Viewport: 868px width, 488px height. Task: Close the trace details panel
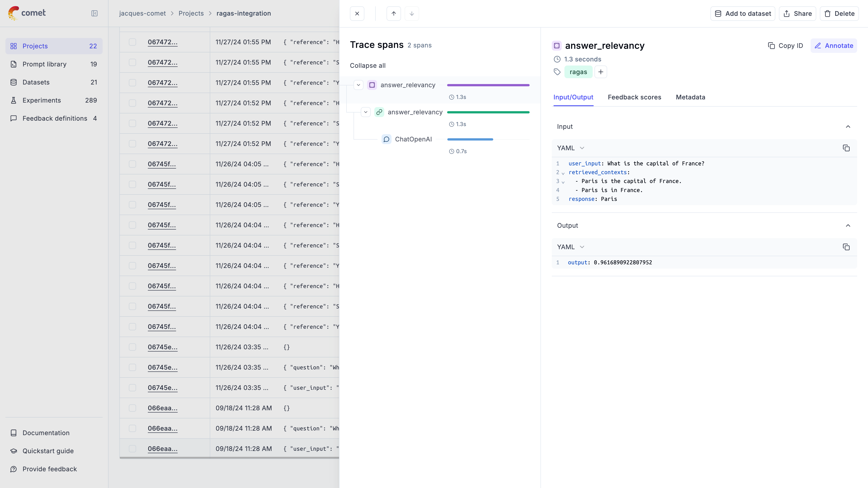pyautogui.click(x=357, y=14)
